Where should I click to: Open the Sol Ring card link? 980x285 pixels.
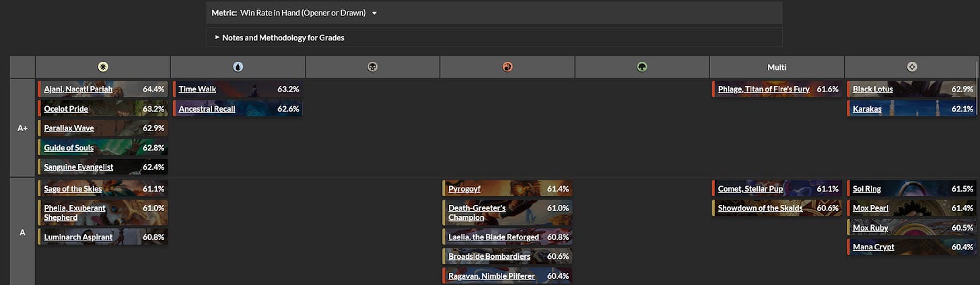(867, 189)
